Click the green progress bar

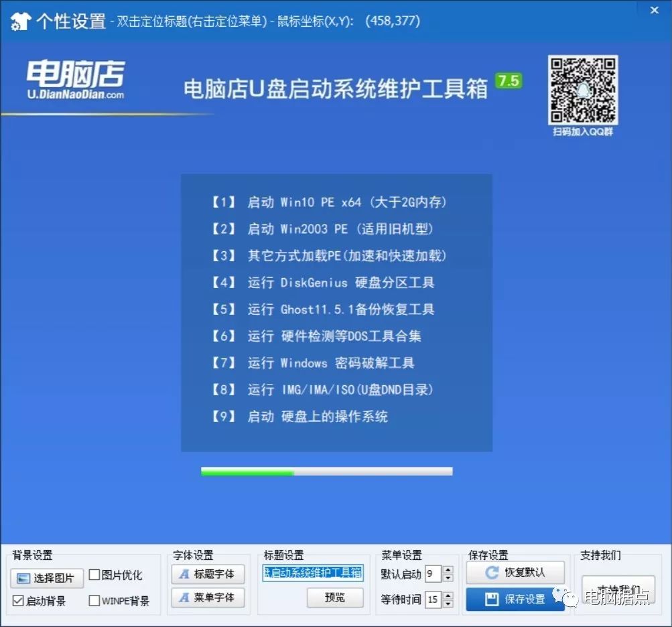click(x=248, y=473)
